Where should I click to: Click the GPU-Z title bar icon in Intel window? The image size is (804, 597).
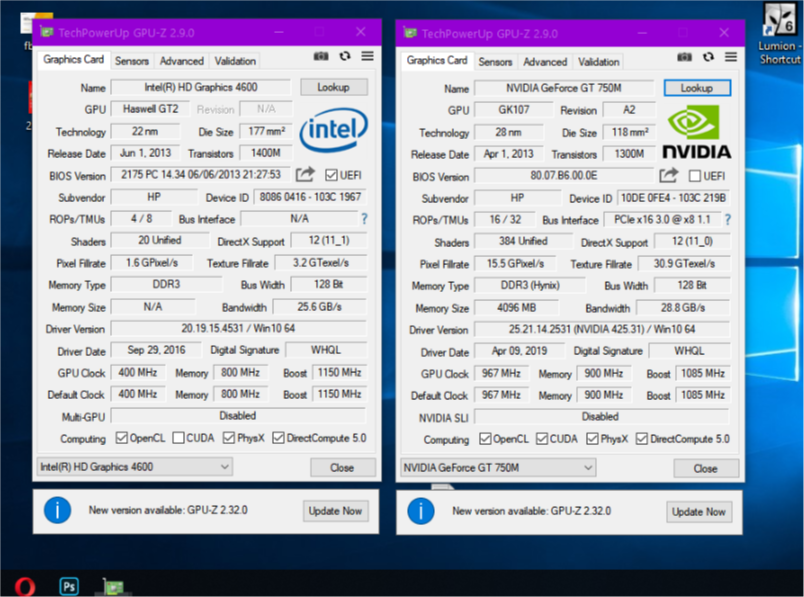pos(47,32)
